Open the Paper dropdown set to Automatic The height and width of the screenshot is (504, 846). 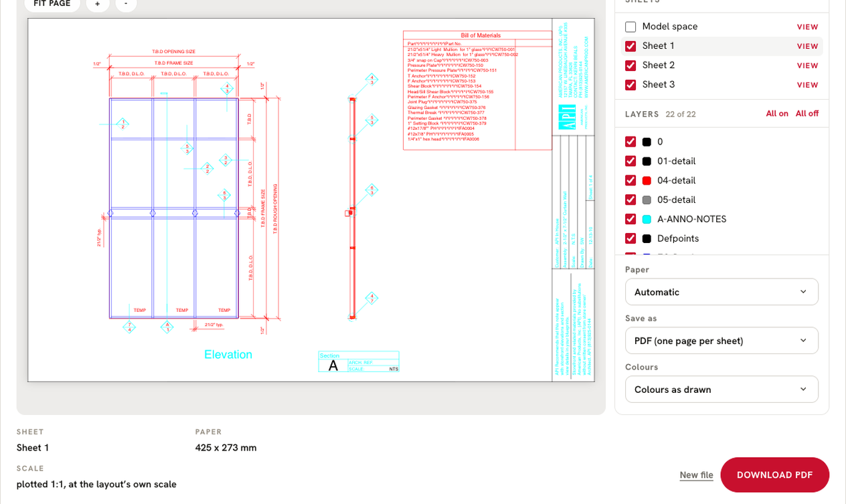pyautogui.click(x=722, y=292)
